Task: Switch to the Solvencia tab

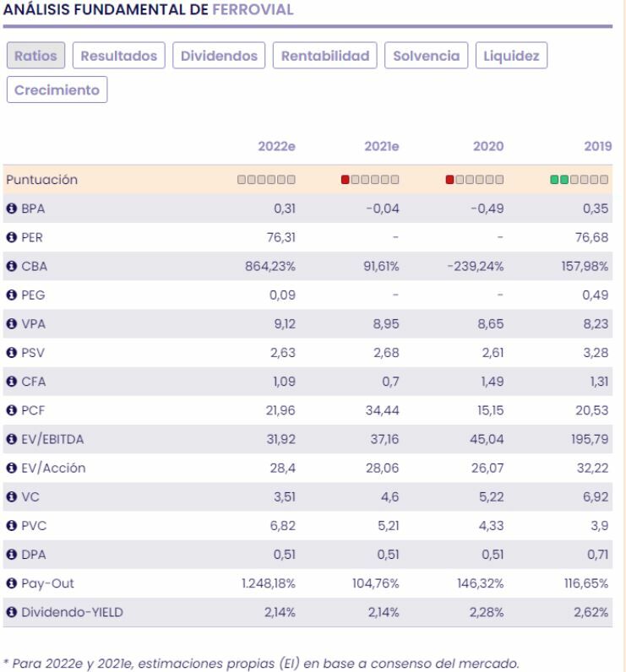Action: (x=426, y=56)
